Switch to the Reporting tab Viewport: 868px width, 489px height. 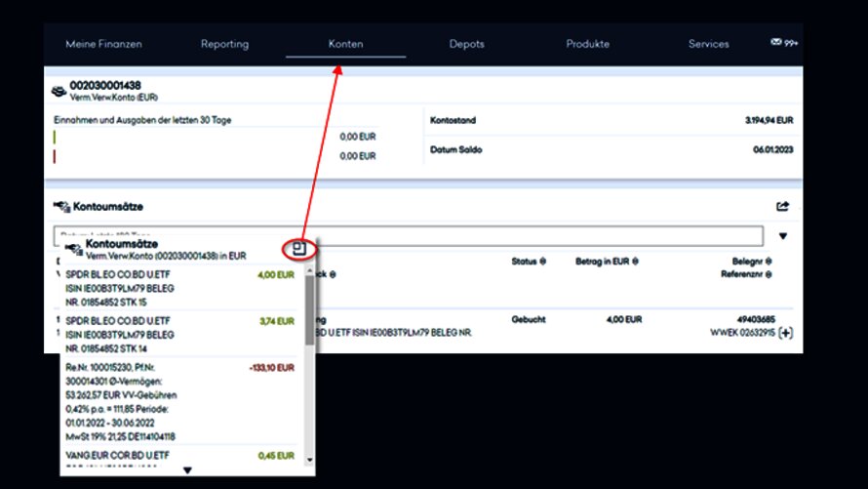224,44
